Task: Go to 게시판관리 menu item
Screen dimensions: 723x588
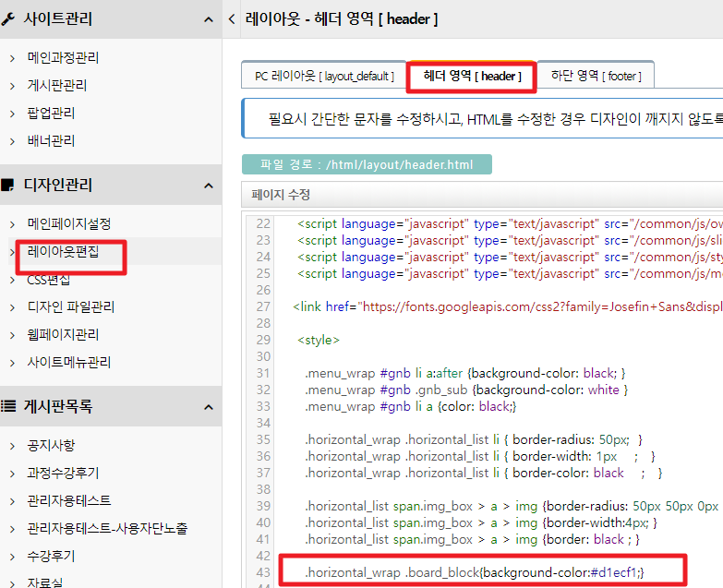Action: [57, 86]
